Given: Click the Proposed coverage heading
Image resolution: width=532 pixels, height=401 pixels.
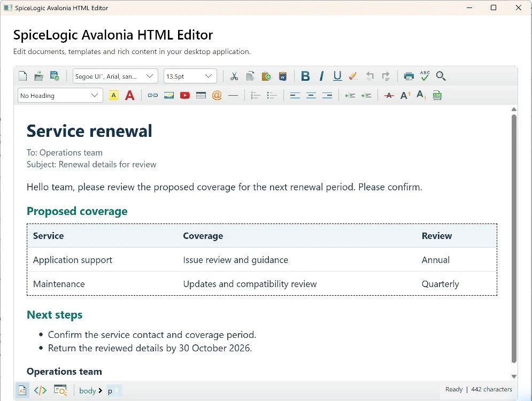Looking at the screenshot, I should click(77, 211).
